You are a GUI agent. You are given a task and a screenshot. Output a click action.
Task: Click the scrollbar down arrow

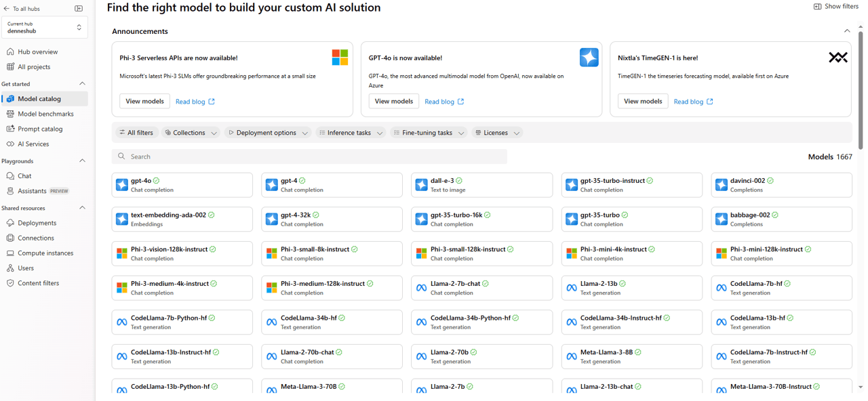861,387
